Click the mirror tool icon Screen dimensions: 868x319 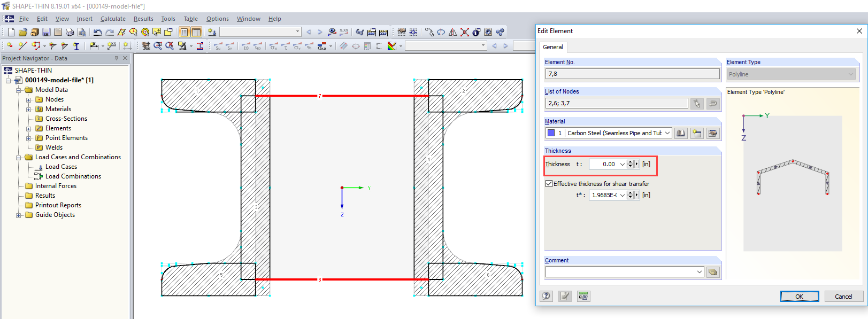pyautogui.click(x=452, y=32)
